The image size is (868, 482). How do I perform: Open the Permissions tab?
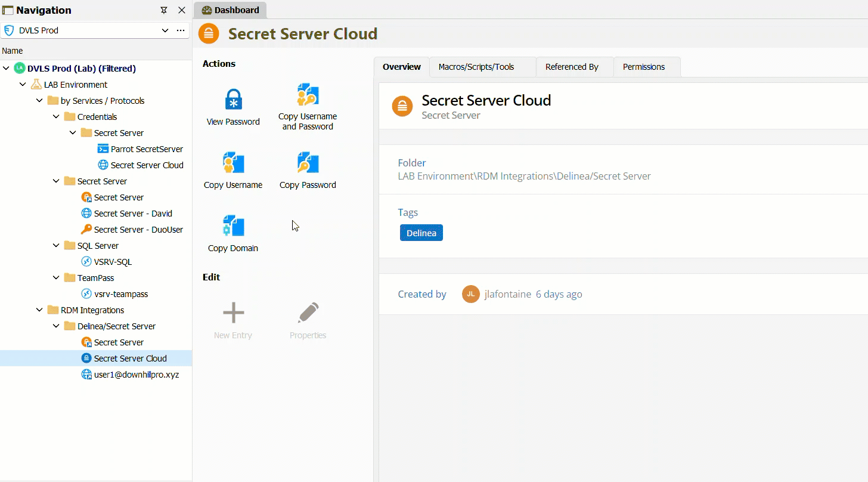click(x=643, y=67)
